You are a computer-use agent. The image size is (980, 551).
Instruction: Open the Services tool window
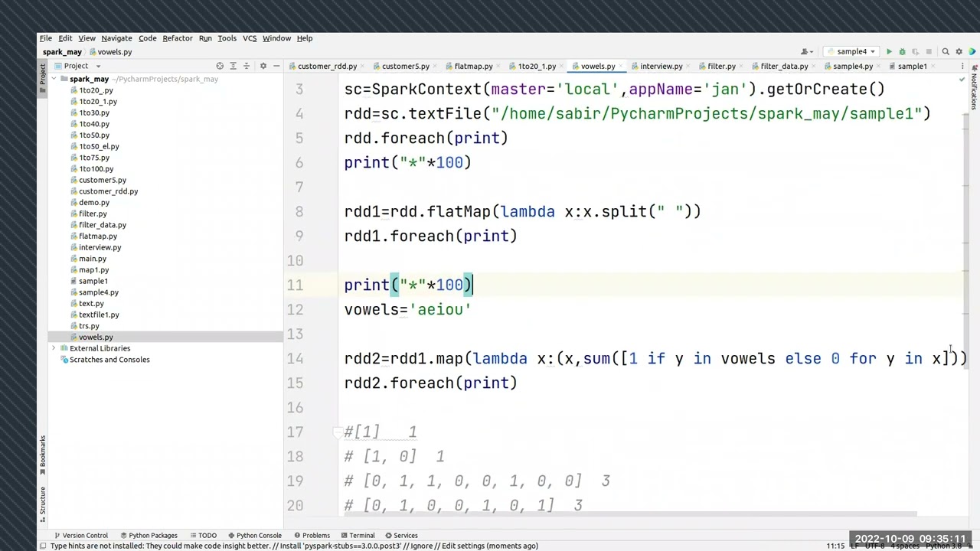(x=401, y=536)
